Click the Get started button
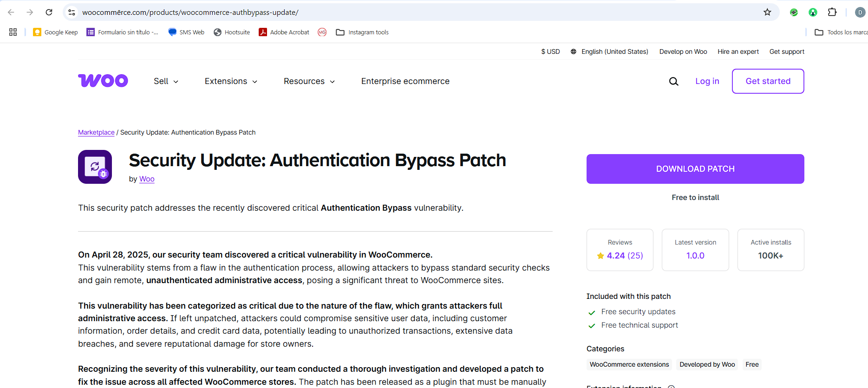 (768, 81)
